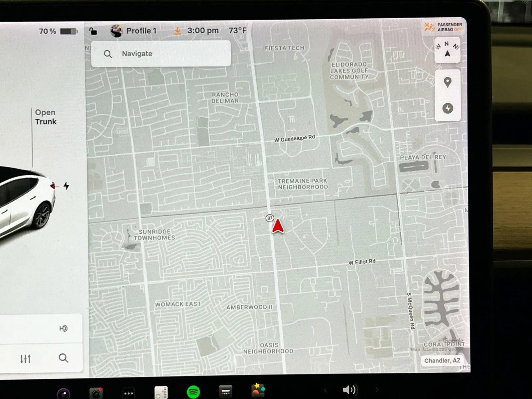Toggle the door lock icon

[x=93, y=31]
